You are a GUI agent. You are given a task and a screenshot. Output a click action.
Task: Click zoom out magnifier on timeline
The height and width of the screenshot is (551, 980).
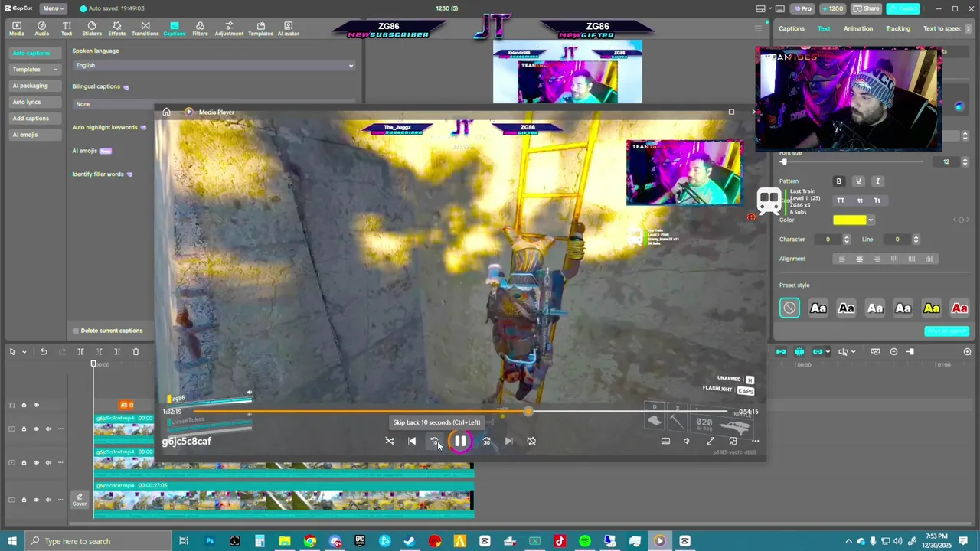pyautogui.click(x=894, y=352)
